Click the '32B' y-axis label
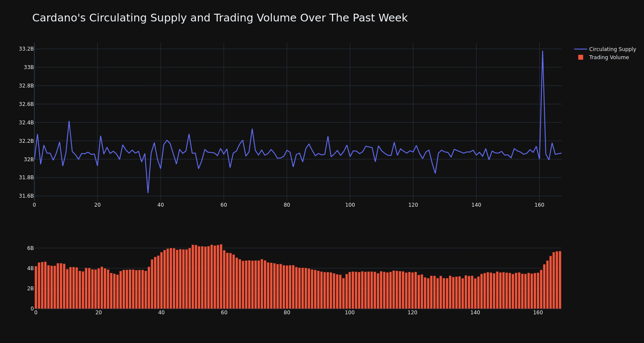The width and height of the screenshot is (644, 343). click(x=29, y=159)
